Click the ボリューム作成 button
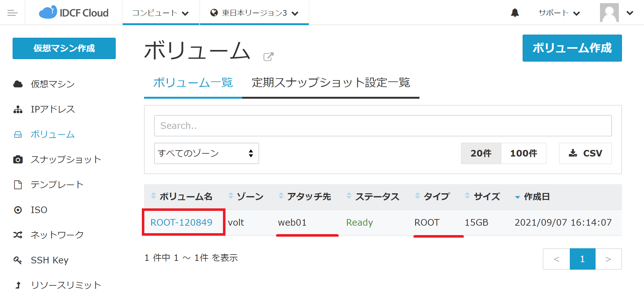Screen dimensions: 644x297 click(572, 48)
